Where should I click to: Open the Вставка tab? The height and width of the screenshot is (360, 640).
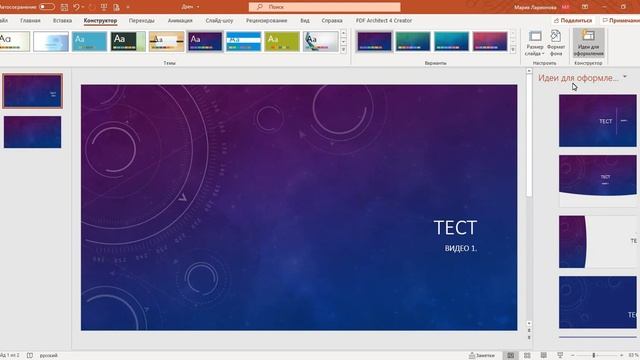click(62, 20)
